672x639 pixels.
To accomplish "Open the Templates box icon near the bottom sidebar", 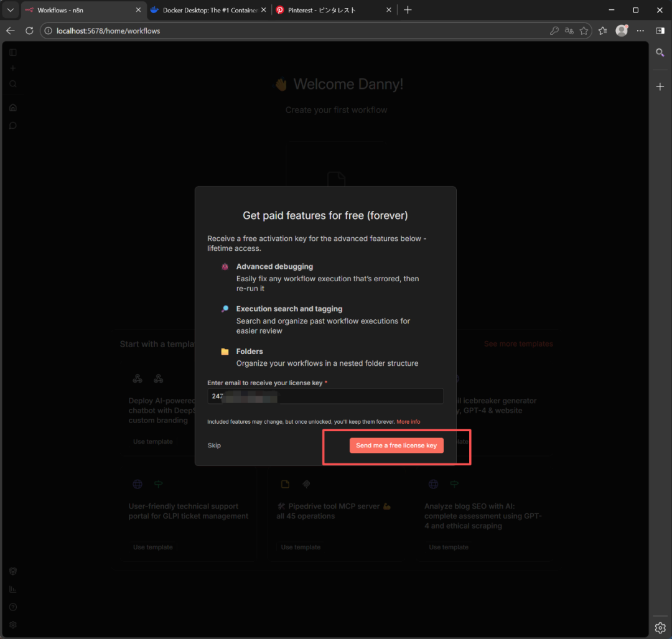I will pos(12,571).
